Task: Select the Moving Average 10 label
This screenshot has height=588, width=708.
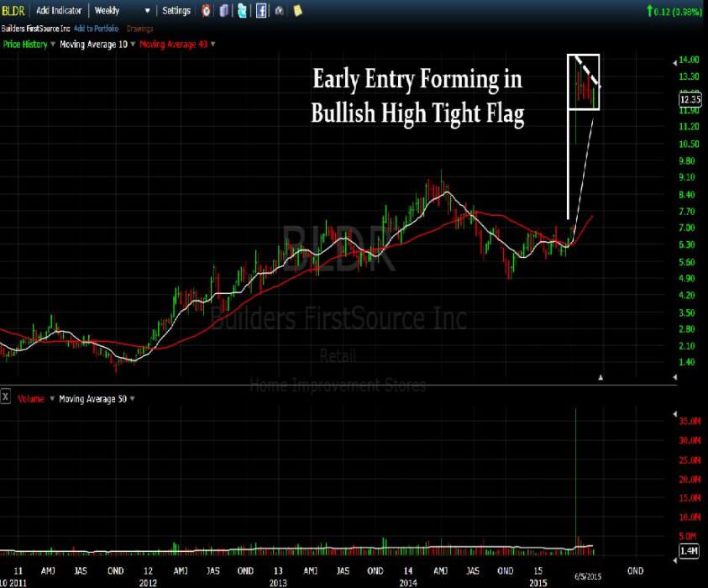Action: click(93, 45)
